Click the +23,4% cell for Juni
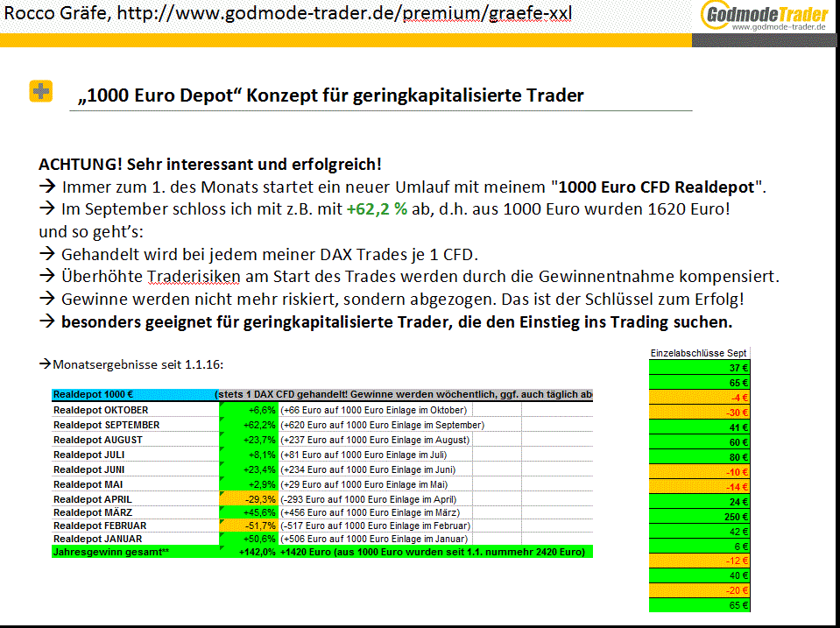 249,470
